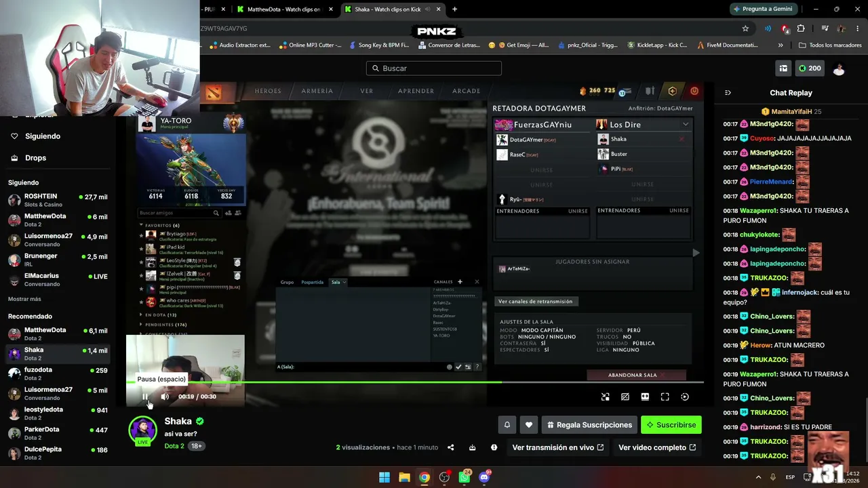Seek in the clip's green progress bar
Screen dimensions: 868x488
tap(415, 382)
